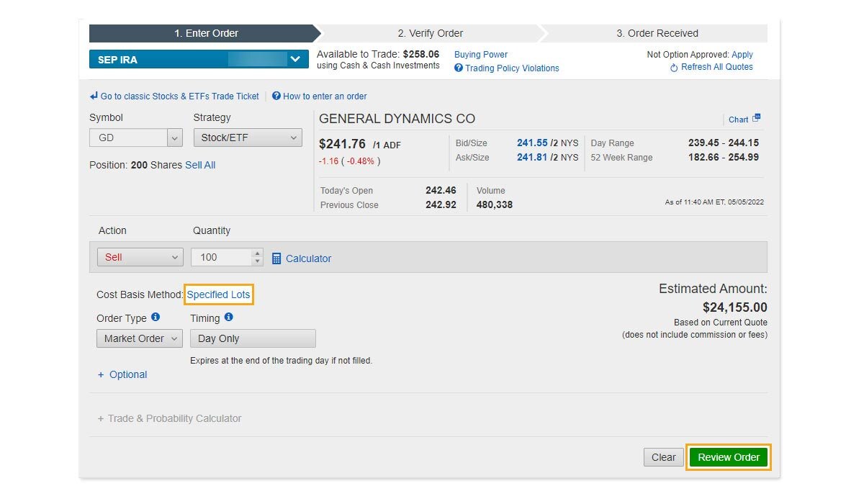Screen dimensions: 864x504
Task: Select the 2. Verify Order step tab
Action: [431, 33]
